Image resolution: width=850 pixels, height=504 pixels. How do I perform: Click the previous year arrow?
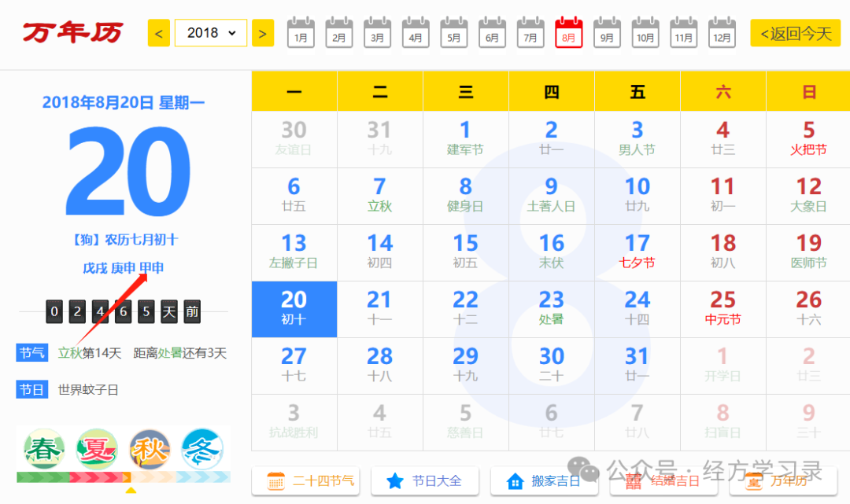coord(158,33)
